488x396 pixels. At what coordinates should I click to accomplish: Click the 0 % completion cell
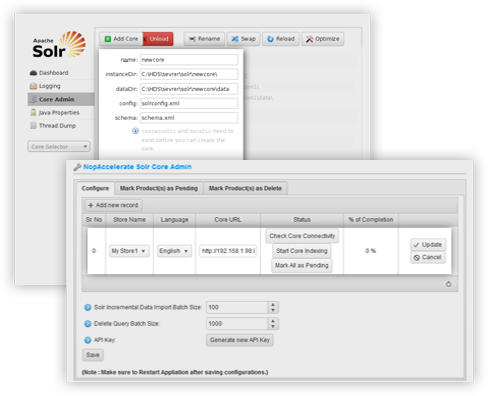[371, 251]
